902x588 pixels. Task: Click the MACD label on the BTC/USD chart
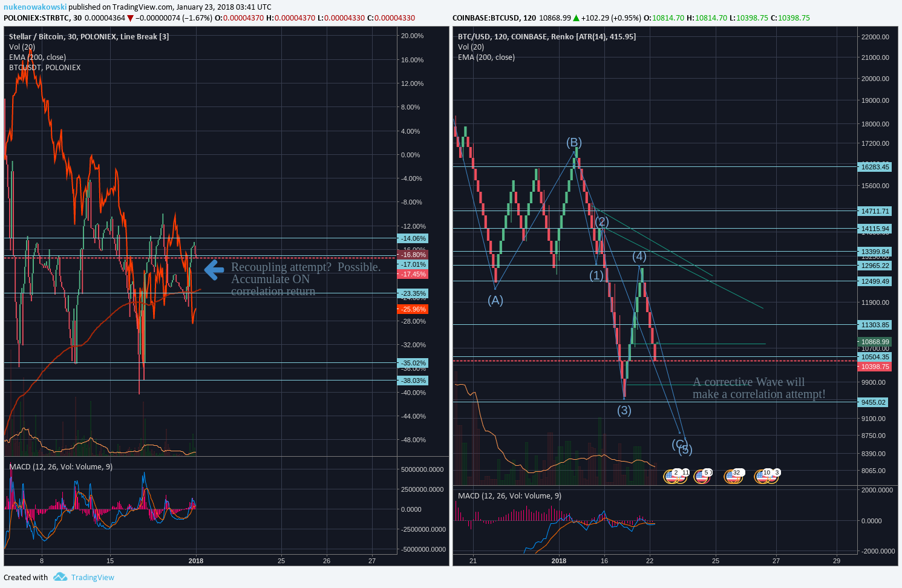509,495
